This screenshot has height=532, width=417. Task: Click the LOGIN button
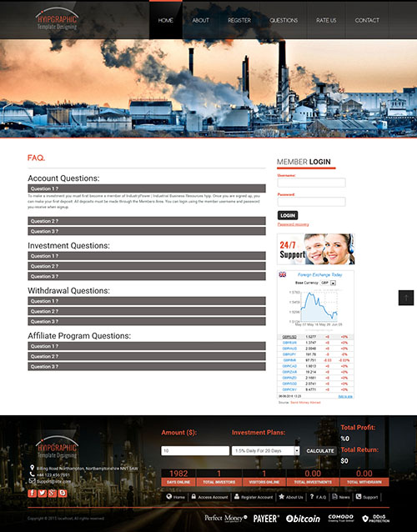click(288, 215)
